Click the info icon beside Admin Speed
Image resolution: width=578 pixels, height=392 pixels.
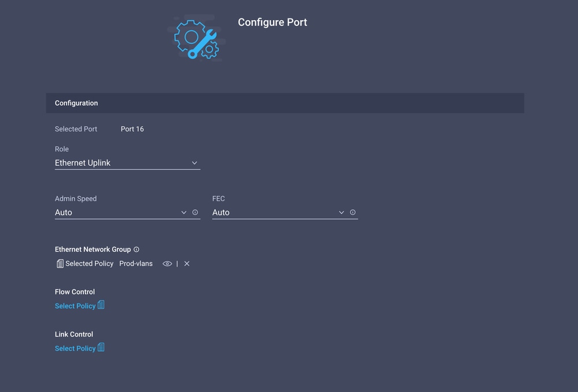click(195, 212)
